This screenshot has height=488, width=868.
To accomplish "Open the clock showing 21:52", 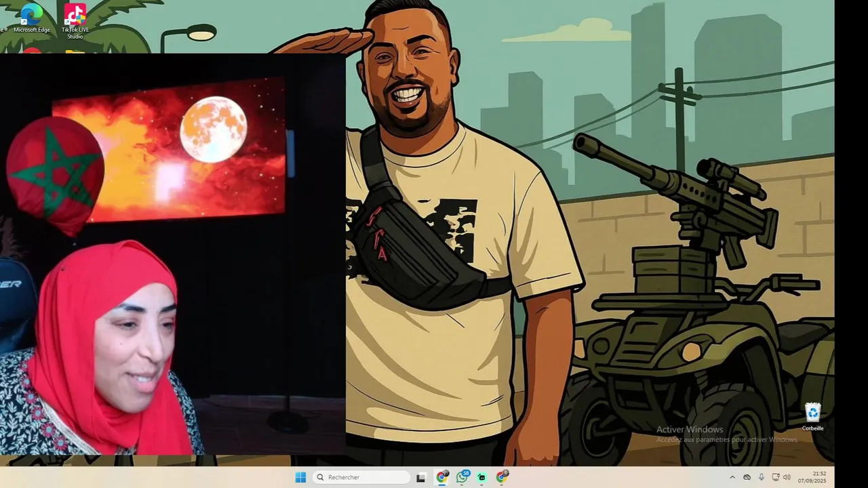I will coord(812,477).
